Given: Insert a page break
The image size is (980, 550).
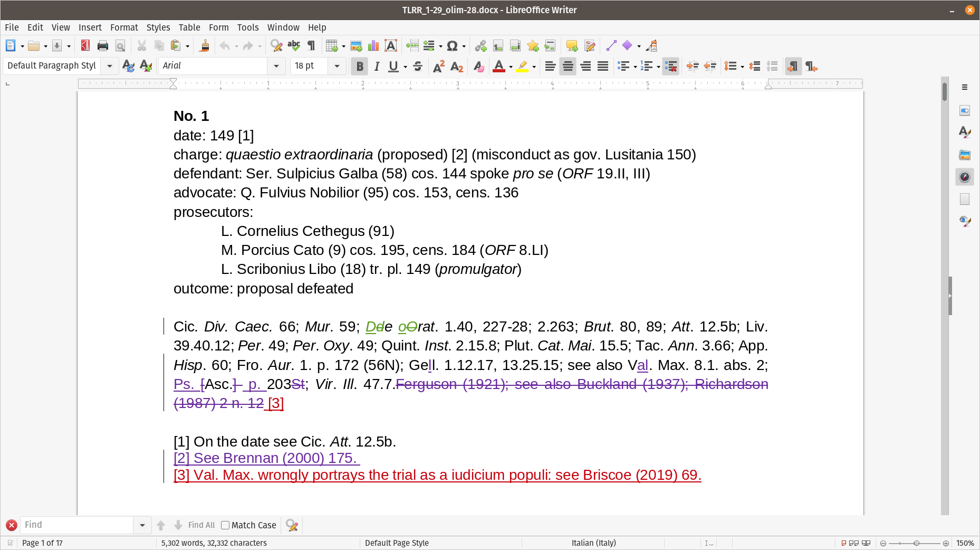Looking at the screenshot, I should (x=412, y=46).
